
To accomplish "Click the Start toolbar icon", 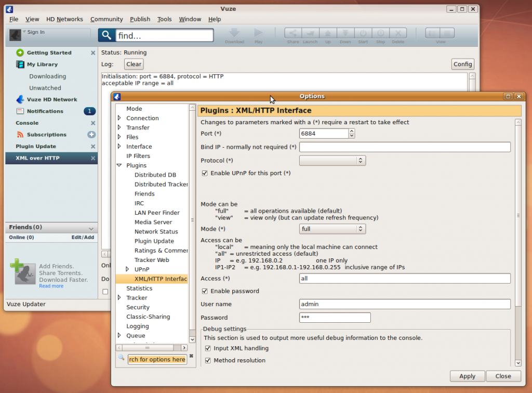I will coord(363,33).
